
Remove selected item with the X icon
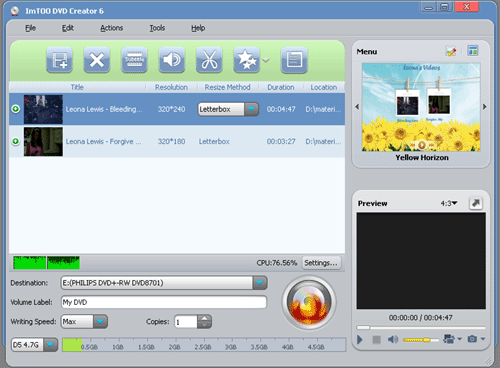click(x=97, y=60)
